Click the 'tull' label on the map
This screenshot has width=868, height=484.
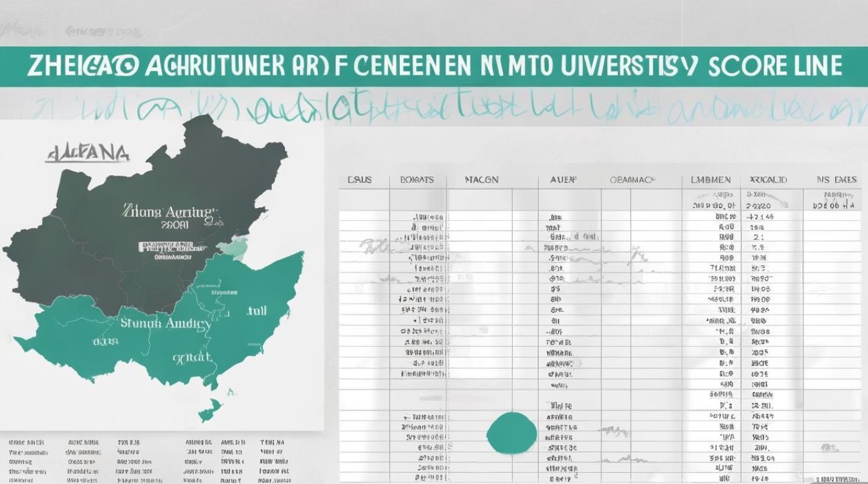256,310
